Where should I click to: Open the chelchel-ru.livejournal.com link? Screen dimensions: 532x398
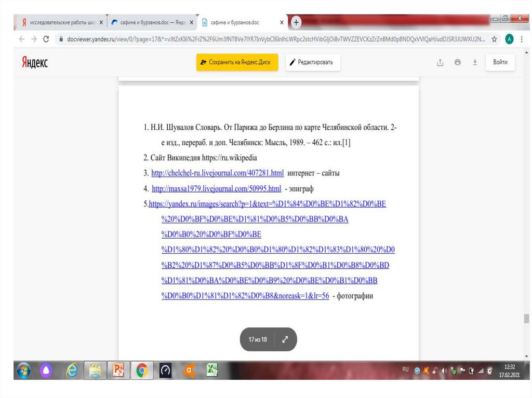[218, 173]
